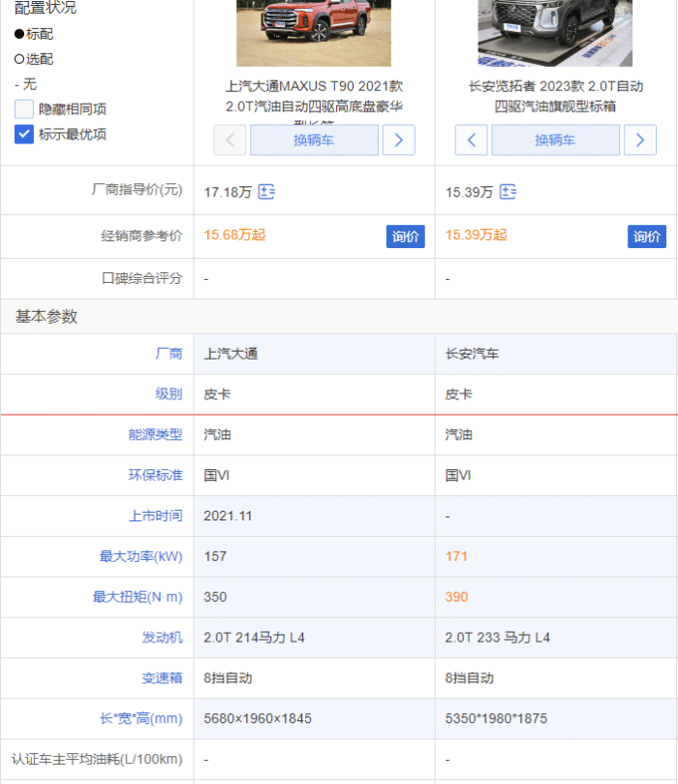The image size is (678, 784).
Task: Uncheck the 标示最优项 checkbox
Action: (x=24, y=134)
